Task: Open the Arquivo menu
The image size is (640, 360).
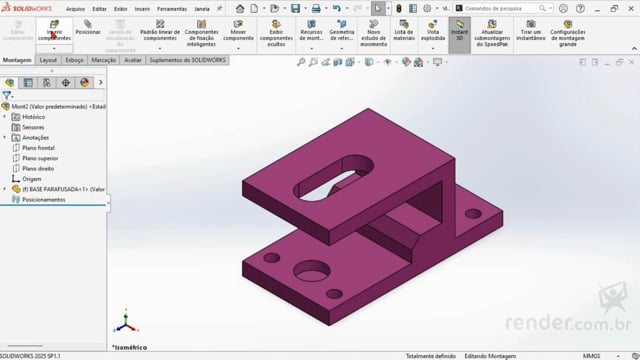Action: 76,9
